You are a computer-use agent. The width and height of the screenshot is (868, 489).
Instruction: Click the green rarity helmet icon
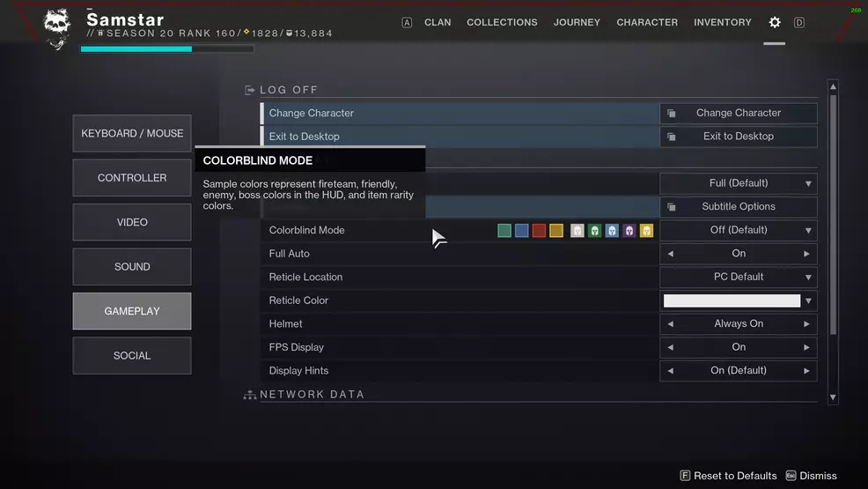click(x=594, y=230)
